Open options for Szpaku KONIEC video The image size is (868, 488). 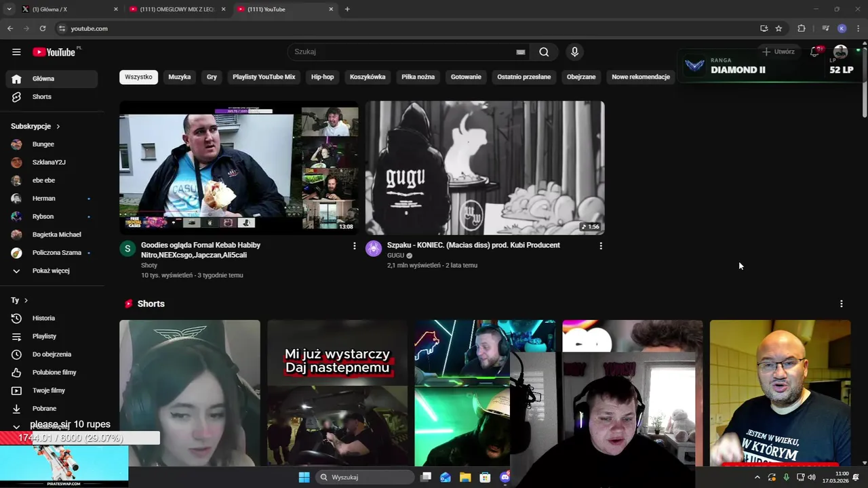600,246
